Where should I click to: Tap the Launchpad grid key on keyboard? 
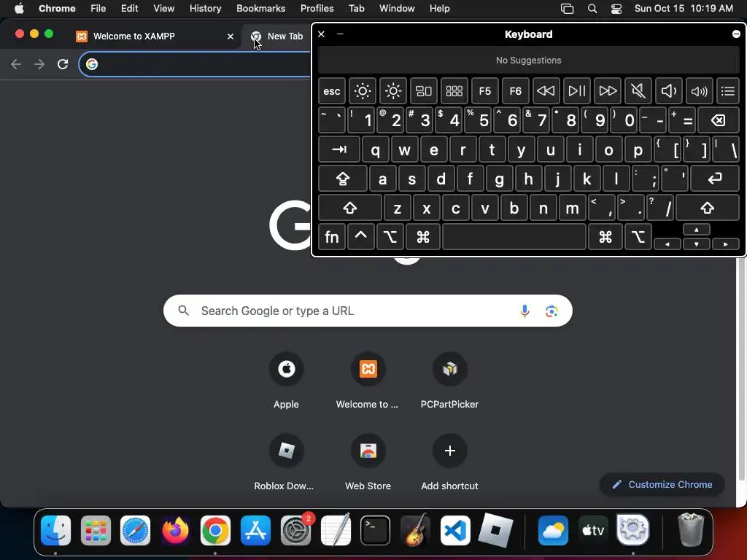[x=454, y=91]
